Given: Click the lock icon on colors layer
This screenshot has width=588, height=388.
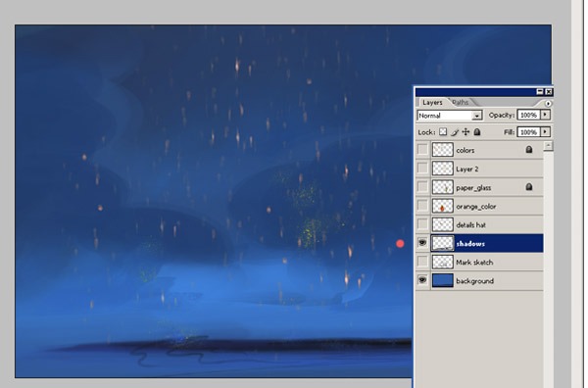Looking at the screenshot, I should [529, 150].
